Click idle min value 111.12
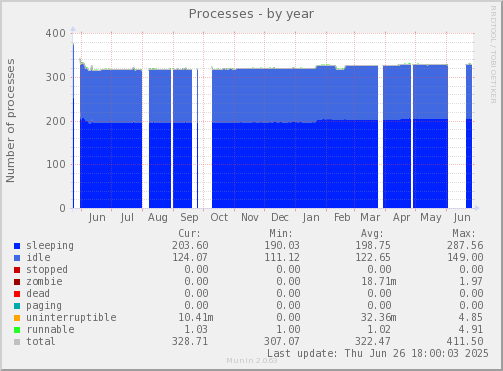 coord(282,257)
